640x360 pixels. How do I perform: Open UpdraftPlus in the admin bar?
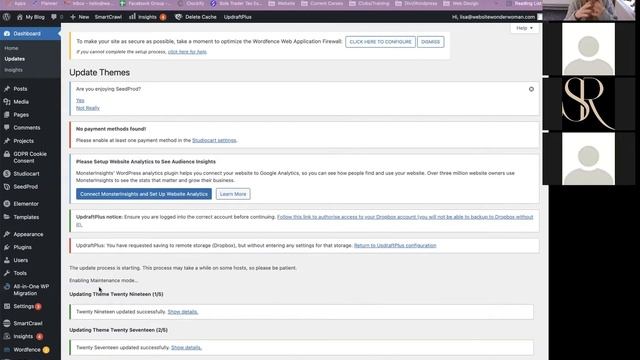(x=238, y=17)
